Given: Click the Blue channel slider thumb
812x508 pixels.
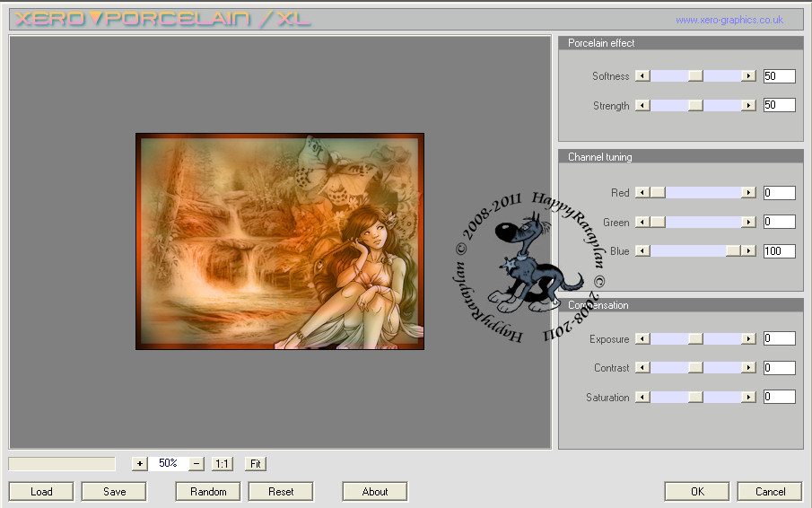Looking at the screenshot, I should [733, 250].
